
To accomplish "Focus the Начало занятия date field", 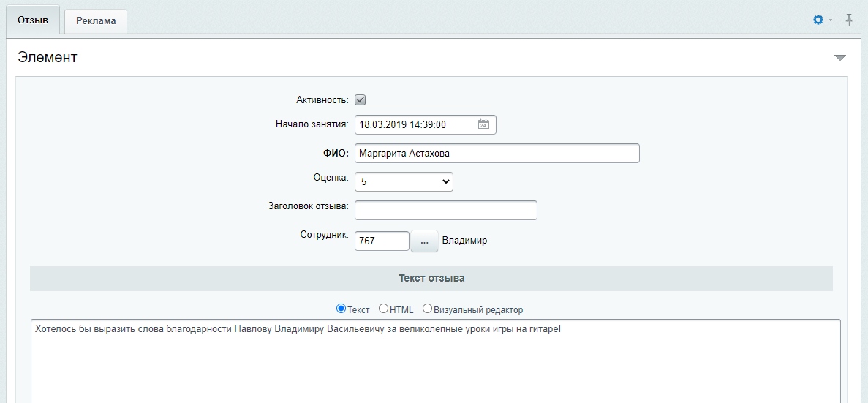I will coord(425,124).
